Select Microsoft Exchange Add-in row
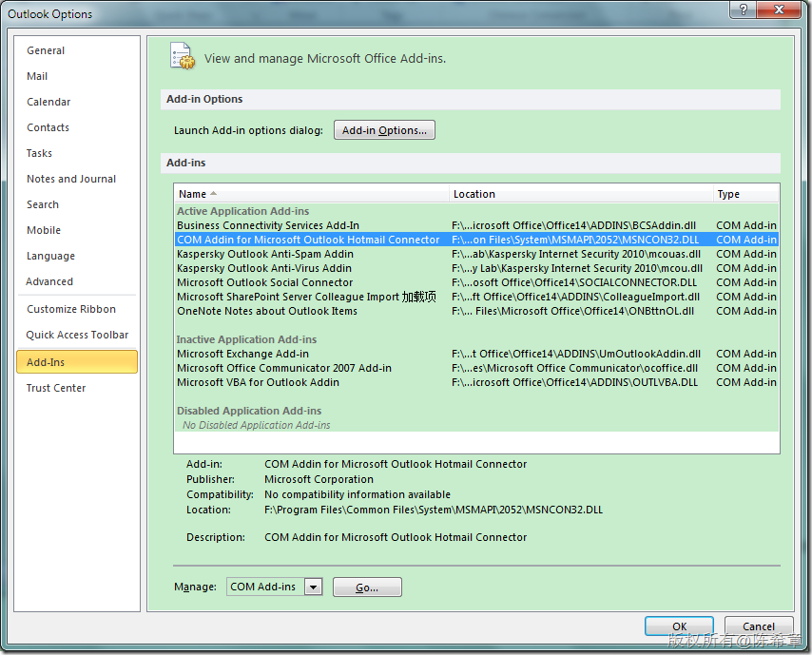 (476, 354)
